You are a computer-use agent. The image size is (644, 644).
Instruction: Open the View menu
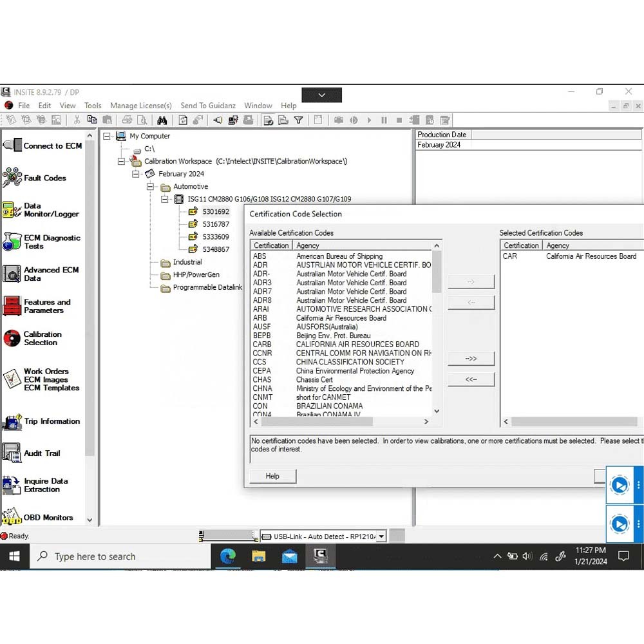pyautogui.click(x=68, y=106)
